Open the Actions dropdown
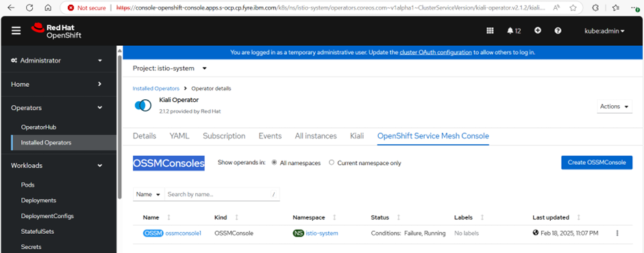Screen dimensions: 644x253 coord(615,106)
